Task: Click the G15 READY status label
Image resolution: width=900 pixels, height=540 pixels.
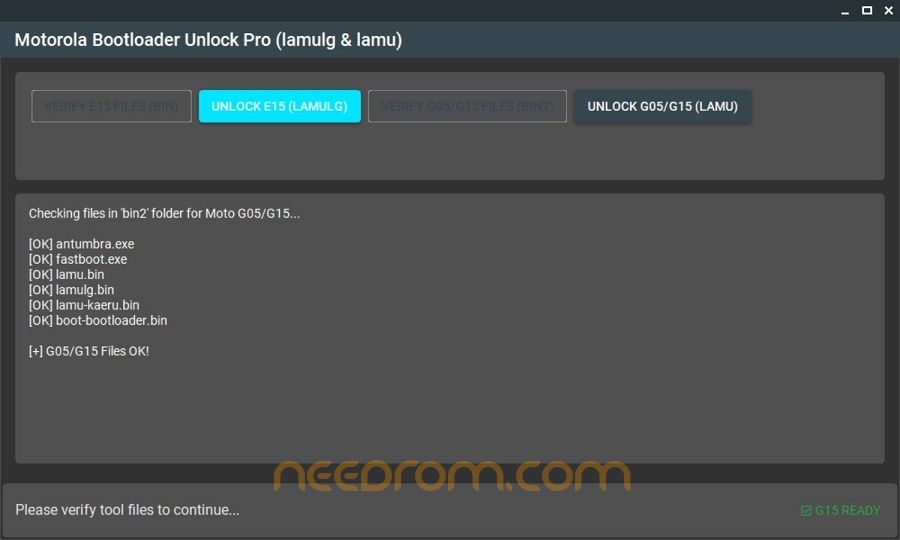Action: (x=847, y=511)
